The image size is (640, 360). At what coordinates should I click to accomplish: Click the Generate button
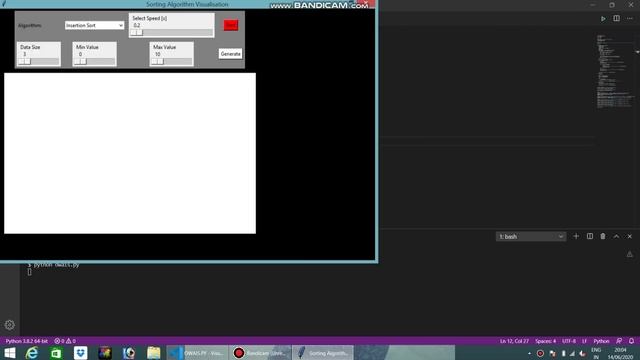coord(230,54)
